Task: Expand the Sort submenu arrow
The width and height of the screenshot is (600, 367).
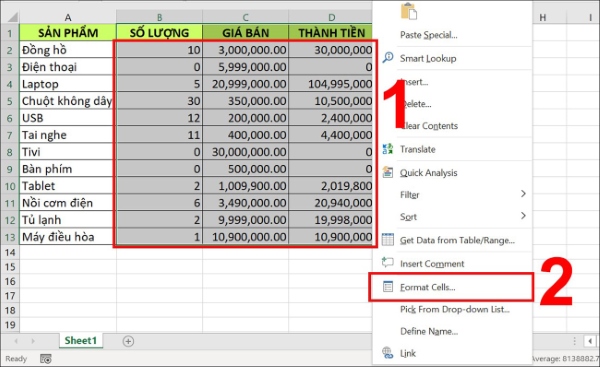Action: click(x=523, y=216)
